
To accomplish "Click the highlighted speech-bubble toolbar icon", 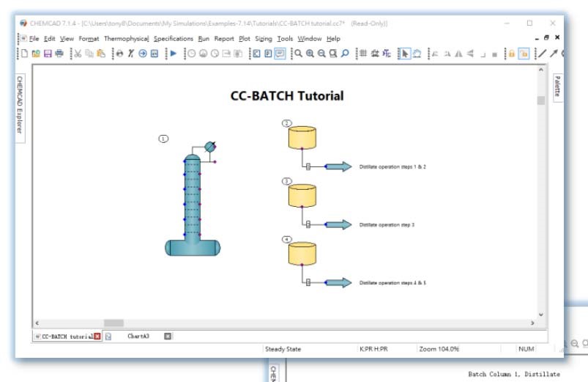I will tap(280, 54).
